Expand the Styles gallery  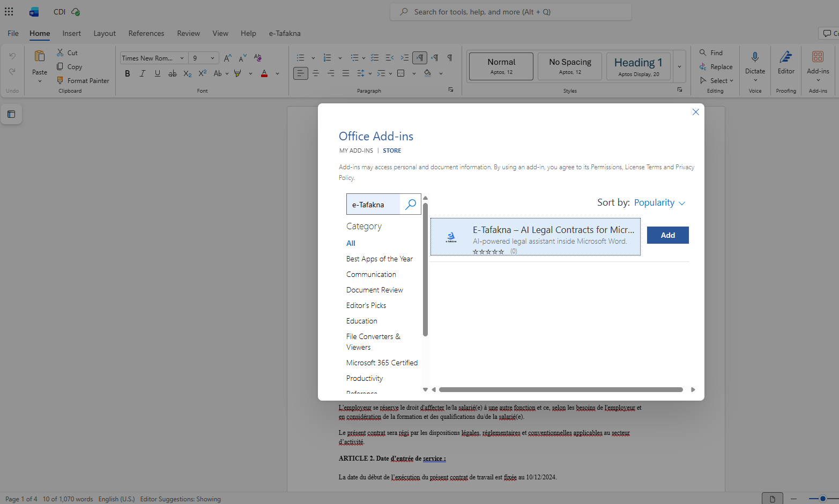(x=679, y=66)
